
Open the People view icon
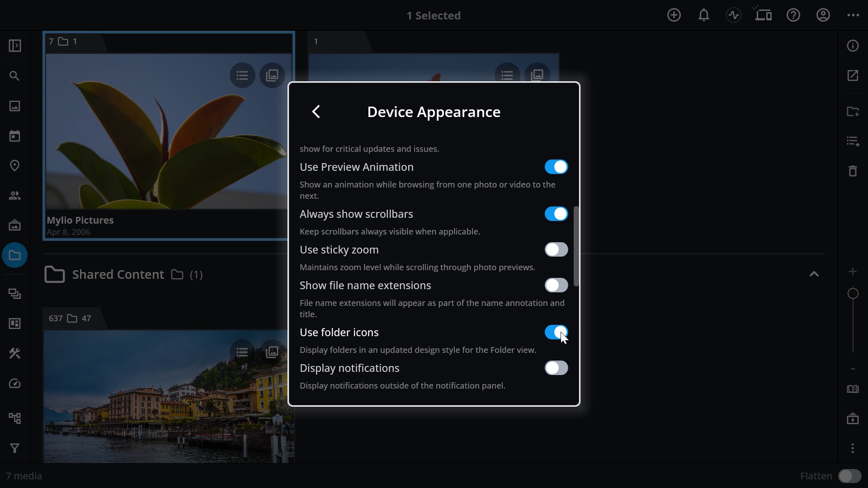pyautogui.click(x=14, y=196)
